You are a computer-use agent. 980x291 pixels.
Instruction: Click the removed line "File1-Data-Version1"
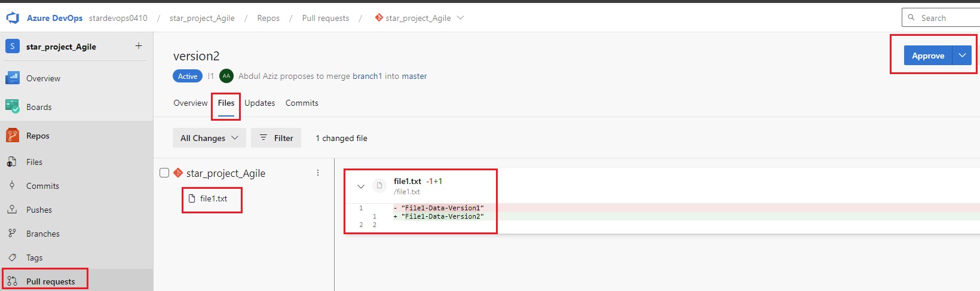[442, 208]
